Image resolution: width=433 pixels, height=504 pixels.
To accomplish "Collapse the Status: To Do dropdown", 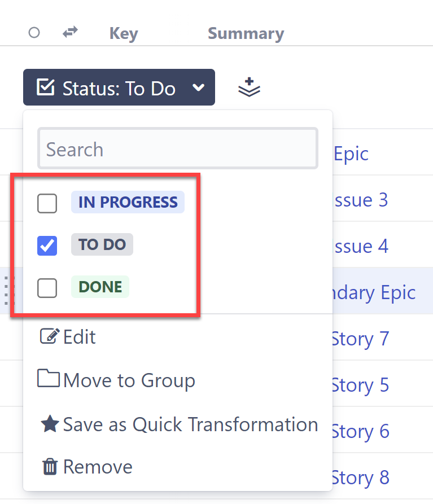I will click(119, 87).
